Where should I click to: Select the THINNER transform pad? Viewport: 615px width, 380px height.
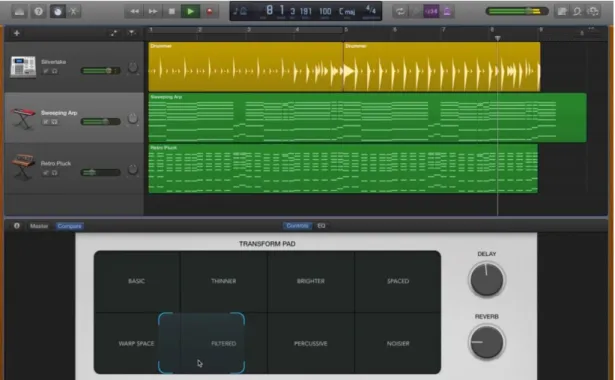[224, 281]
